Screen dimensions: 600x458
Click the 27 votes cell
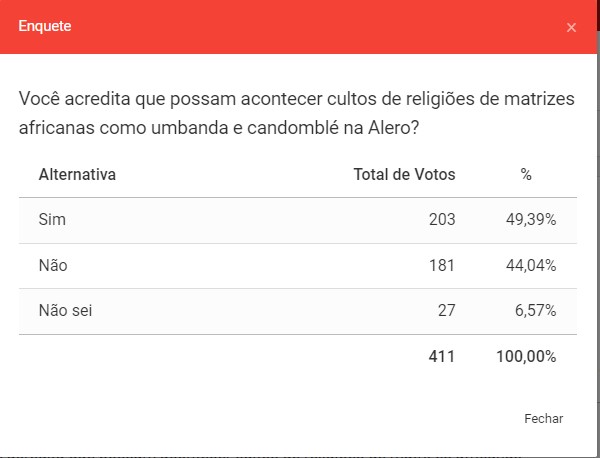445,311
